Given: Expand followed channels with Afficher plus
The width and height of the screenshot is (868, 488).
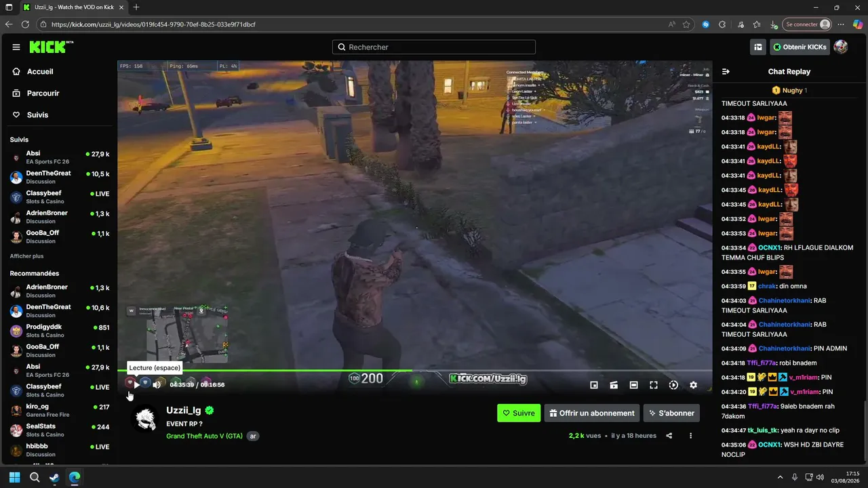Looking at the screenshot, I should coord(26,256).
